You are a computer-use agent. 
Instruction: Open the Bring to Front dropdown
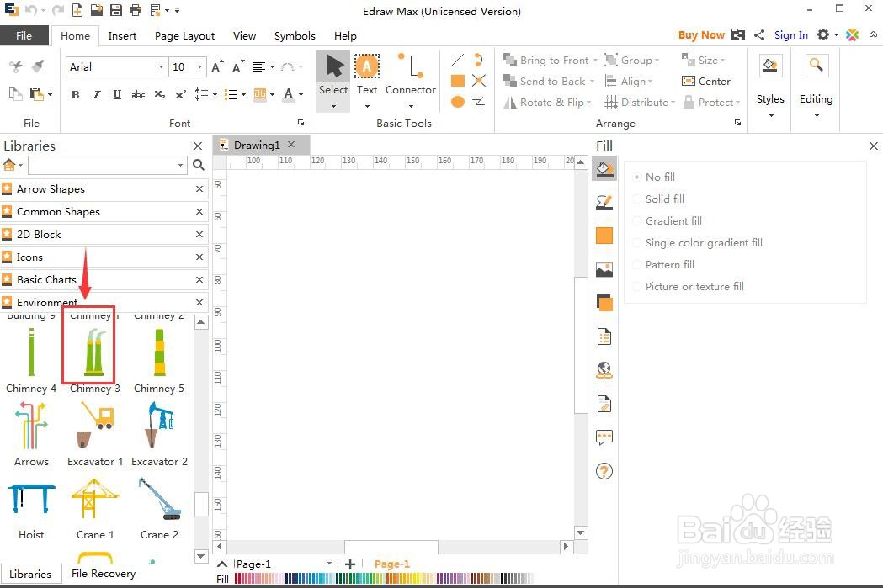[x=595, y=61]
